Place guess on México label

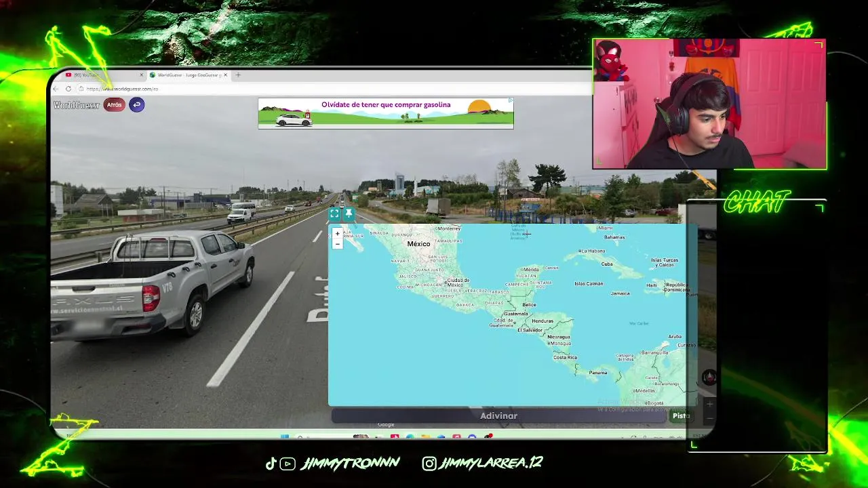point(418,244)
